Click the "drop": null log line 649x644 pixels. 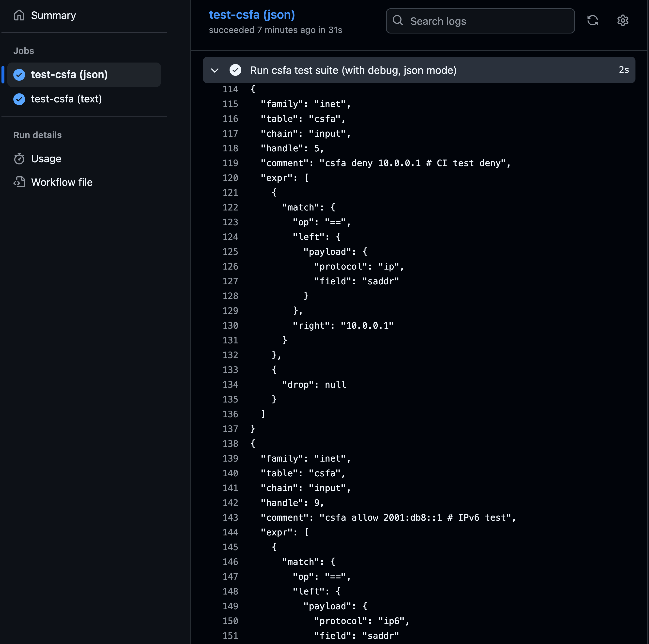coord(314,385)
